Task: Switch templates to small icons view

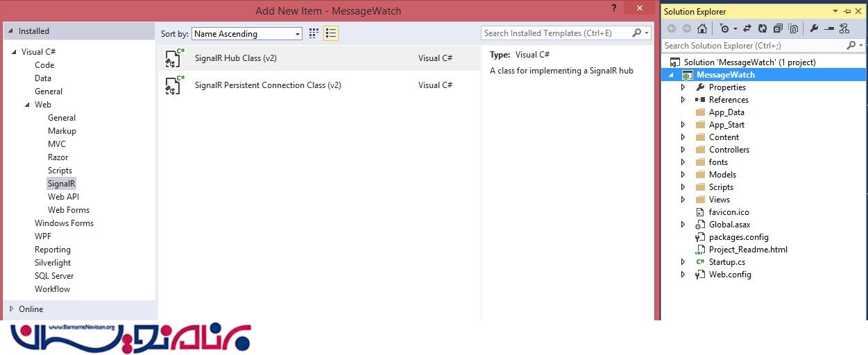Action: click(314, 33)
